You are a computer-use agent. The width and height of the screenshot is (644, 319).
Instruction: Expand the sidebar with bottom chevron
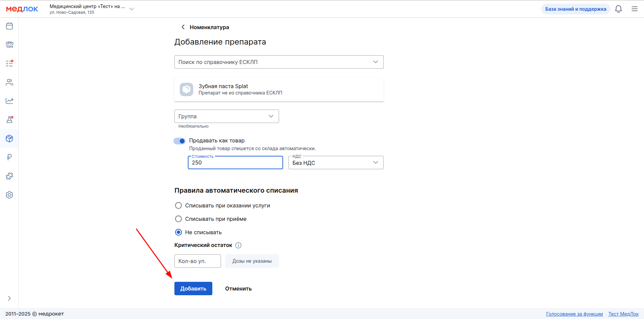pos(9,298)
